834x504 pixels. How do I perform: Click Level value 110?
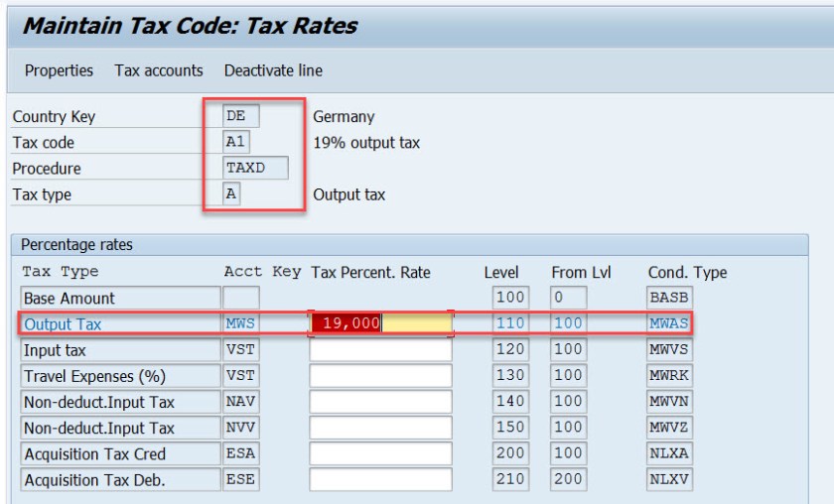510,323
